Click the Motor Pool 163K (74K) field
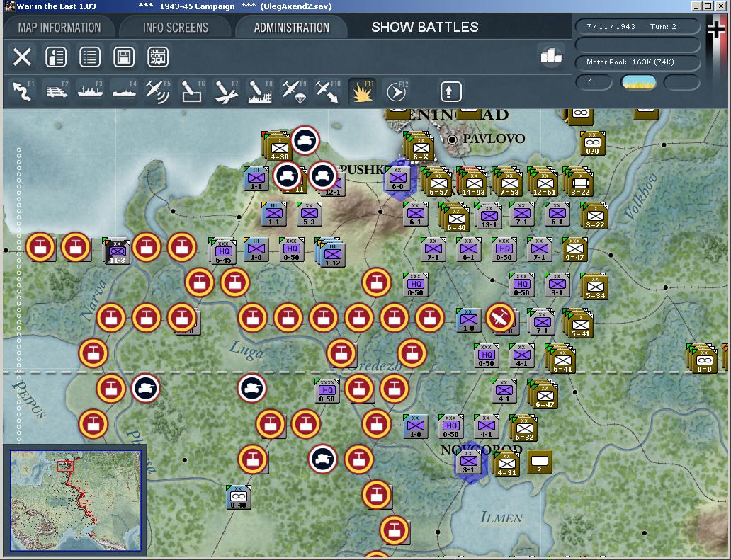Viewport: 731px width, 560px height. (637, 62)
